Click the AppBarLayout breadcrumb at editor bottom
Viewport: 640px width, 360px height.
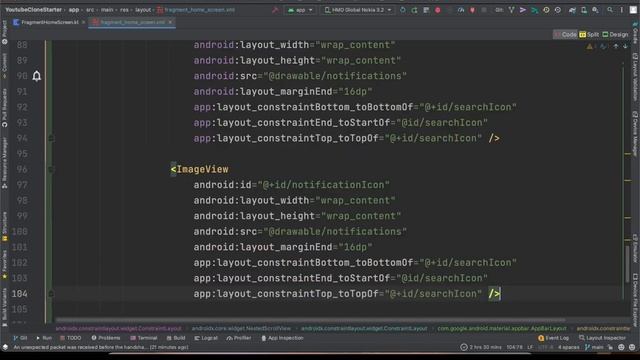click(x=502, y=328)
